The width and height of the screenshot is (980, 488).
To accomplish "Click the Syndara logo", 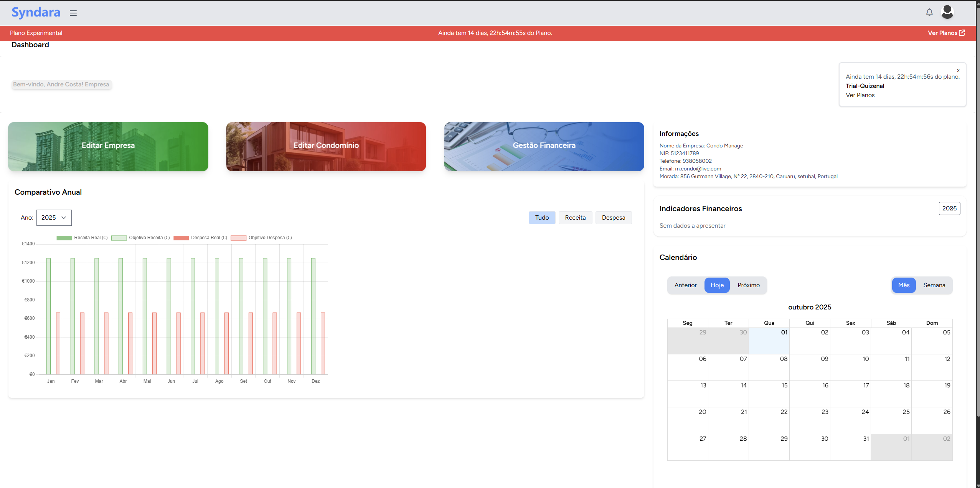I will click(x=36, y=12).
